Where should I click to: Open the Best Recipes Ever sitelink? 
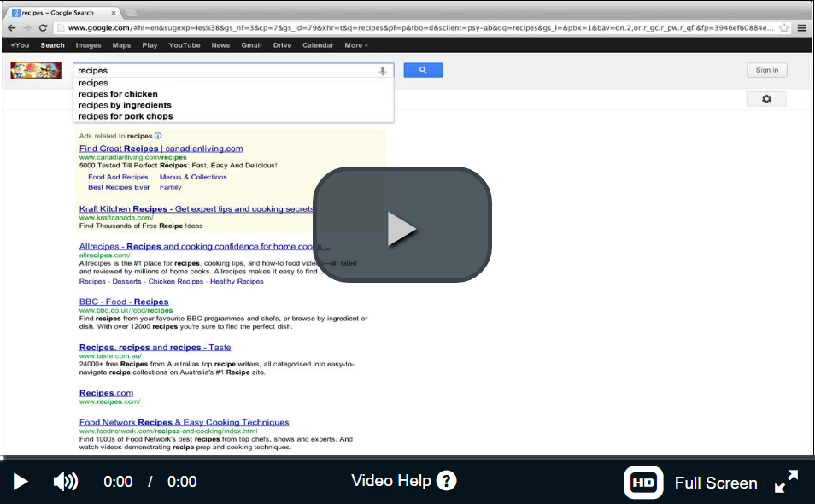(x=119, y=187)
